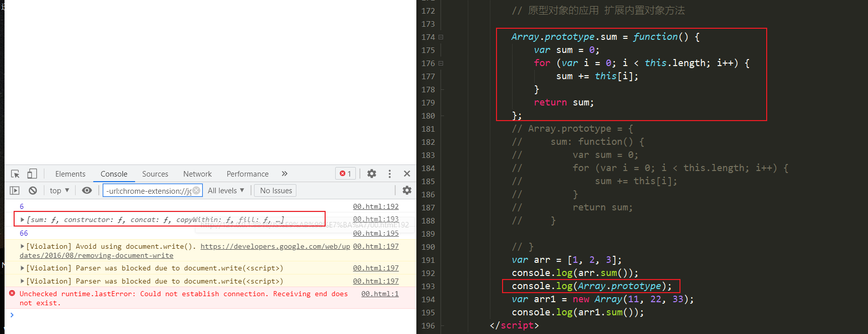The width and height of the screenshot is (868, 334).
Task: Open source link 00.html:193
Action: click(376, 219)
